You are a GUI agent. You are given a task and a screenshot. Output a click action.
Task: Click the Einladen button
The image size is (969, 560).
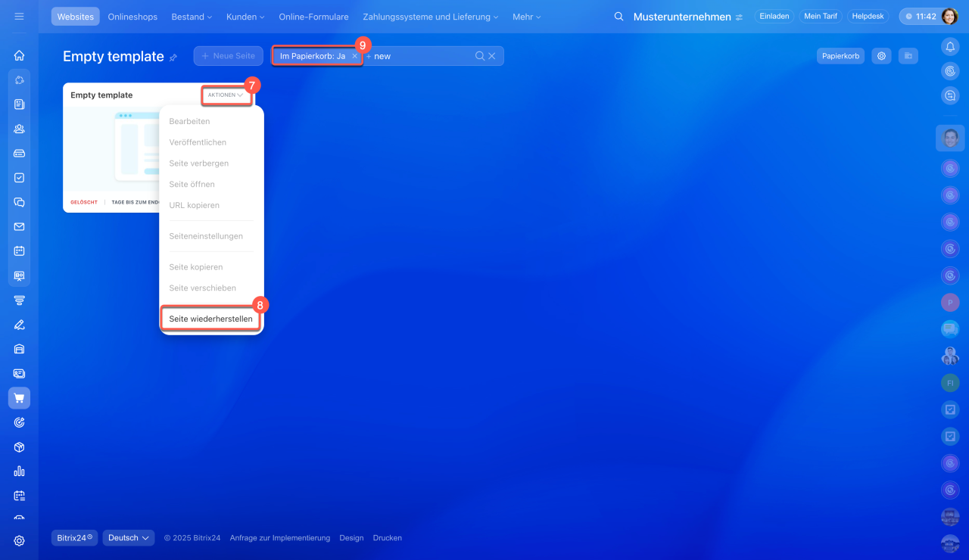[x=774, y=17]
